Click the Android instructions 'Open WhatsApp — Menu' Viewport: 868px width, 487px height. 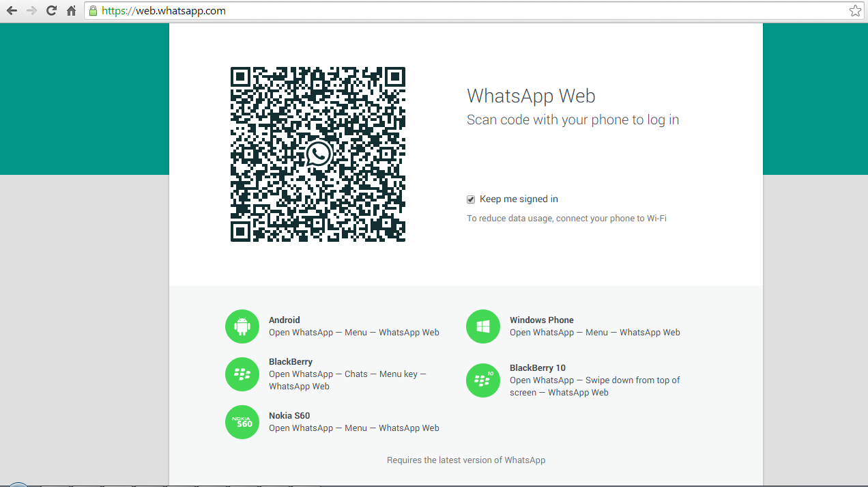coord(354,333)
